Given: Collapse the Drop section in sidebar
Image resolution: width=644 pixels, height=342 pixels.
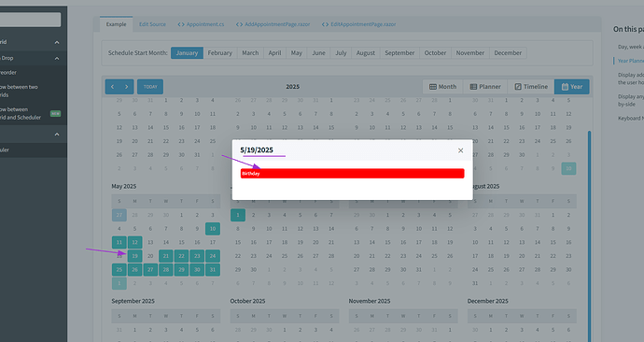Looking at the screenshot, I should 57,58.
